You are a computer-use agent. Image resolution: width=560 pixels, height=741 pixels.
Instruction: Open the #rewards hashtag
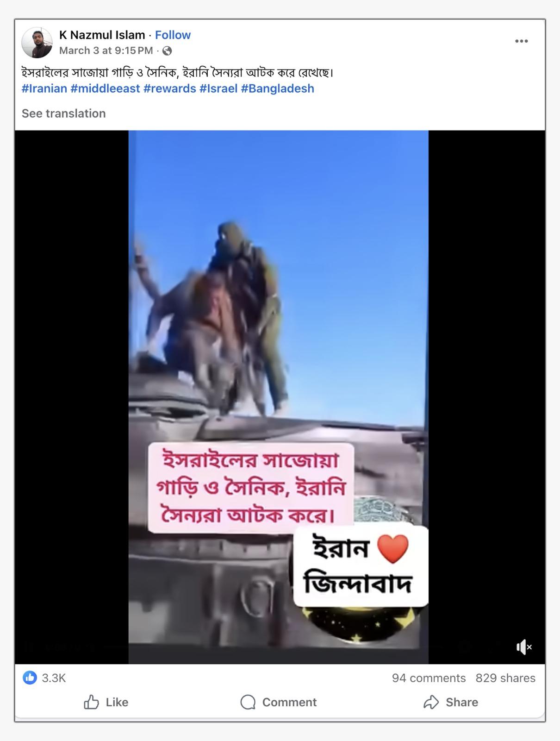click(x=170, y=88)
